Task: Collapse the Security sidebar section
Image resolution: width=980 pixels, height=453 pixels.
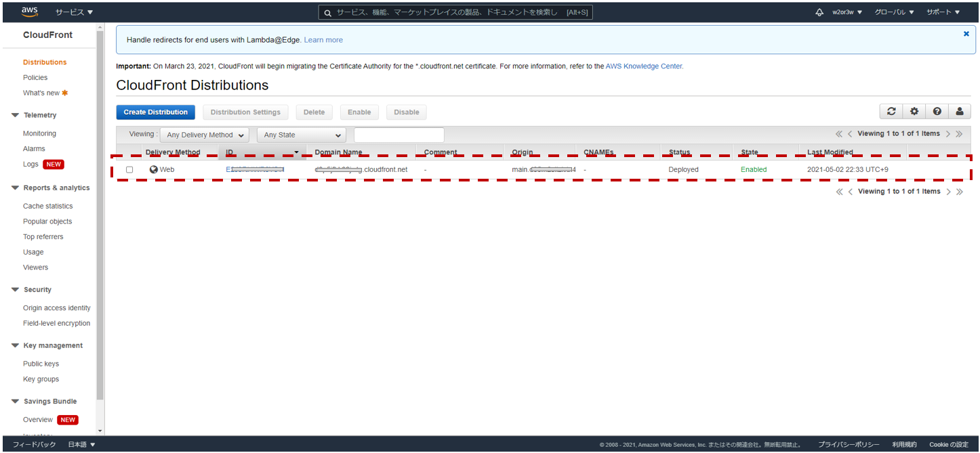Action: point(16,289)
